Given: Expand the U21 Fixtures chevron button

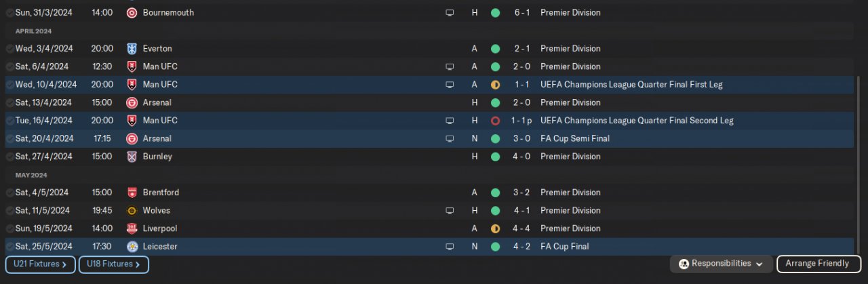Looking at the screenshot, I should [41, 264].
